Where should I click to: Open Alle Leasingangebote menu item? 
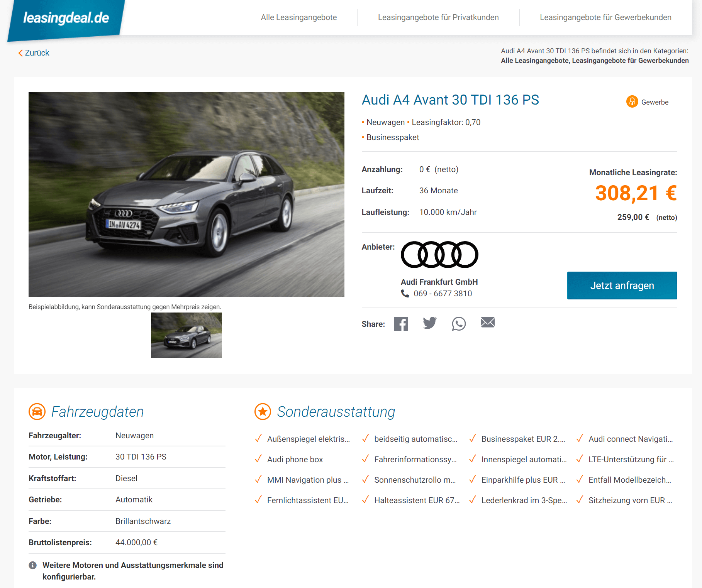[299, 17]
